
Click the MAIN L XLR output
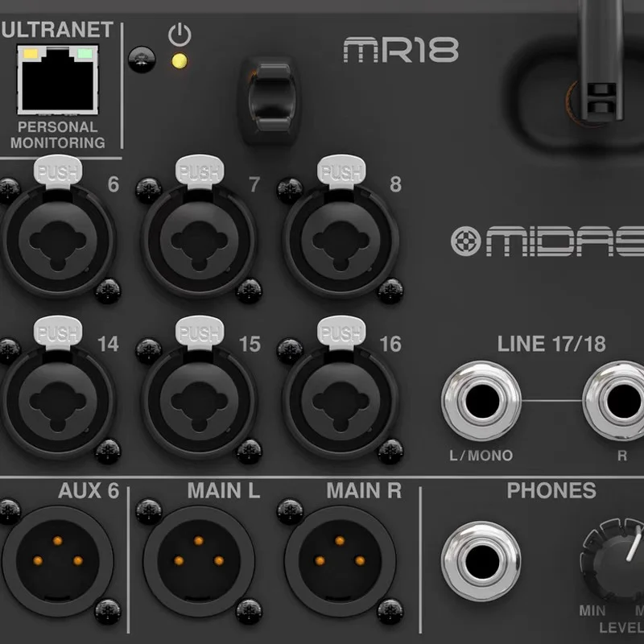tap(199, 561)
